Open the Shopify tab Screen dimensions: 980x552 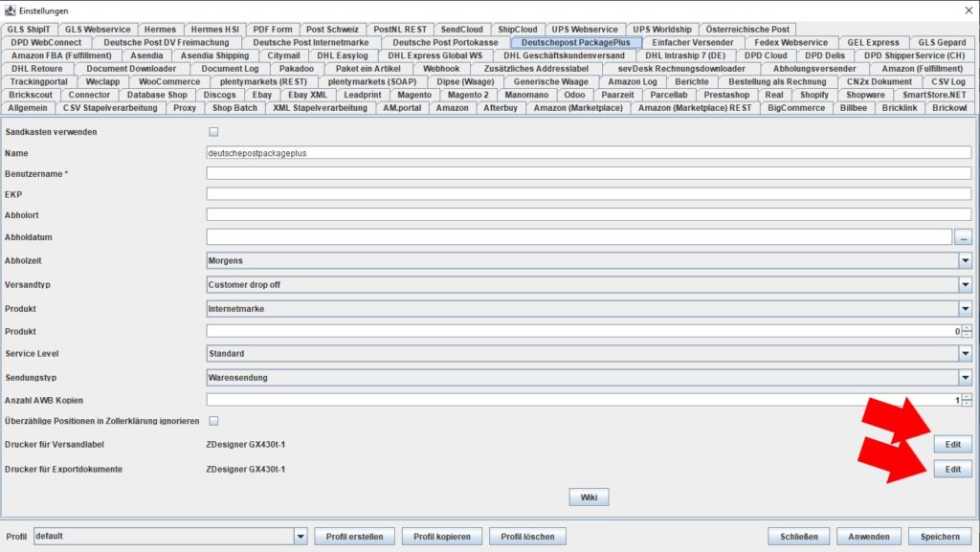point(814,95)
